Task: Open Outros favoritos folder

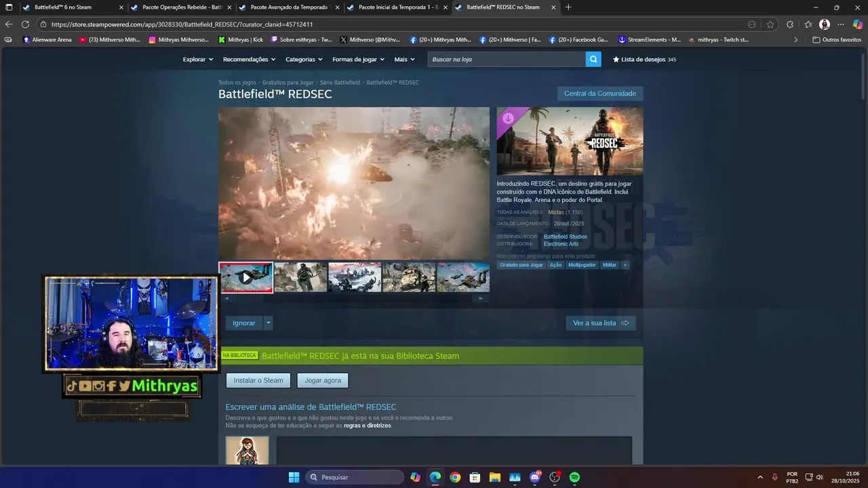Action: pyautogui.click(x=837, y=39)
